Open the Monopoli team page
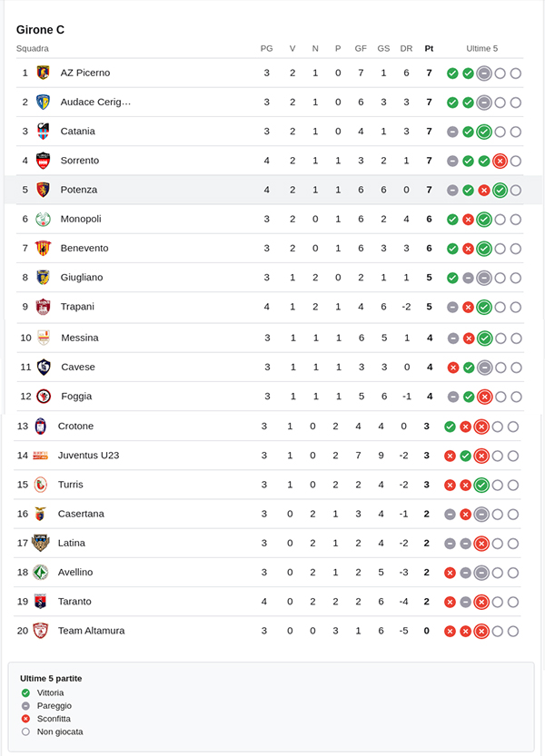The height and width of the screenshot is (756, 545). [x=80, y=219]
